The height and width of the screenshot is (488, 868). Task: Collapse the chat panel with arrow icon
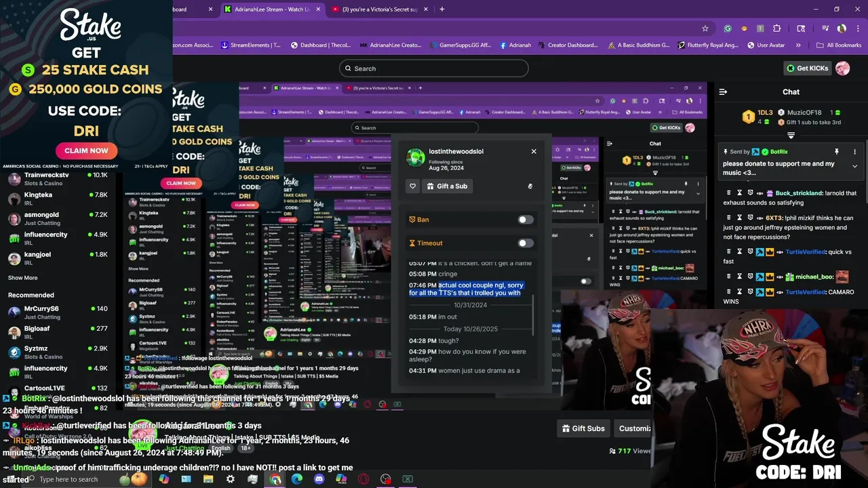(x=723, y=91)
